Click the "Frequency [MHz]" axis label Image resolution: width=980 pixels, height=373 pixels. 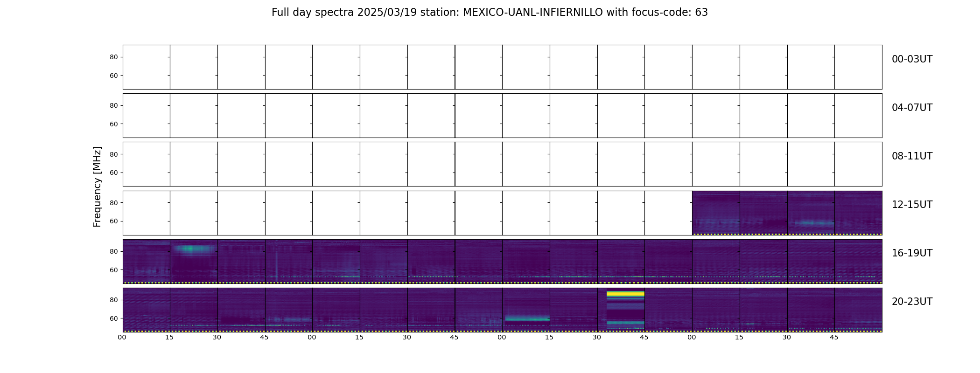click(97, 186)
